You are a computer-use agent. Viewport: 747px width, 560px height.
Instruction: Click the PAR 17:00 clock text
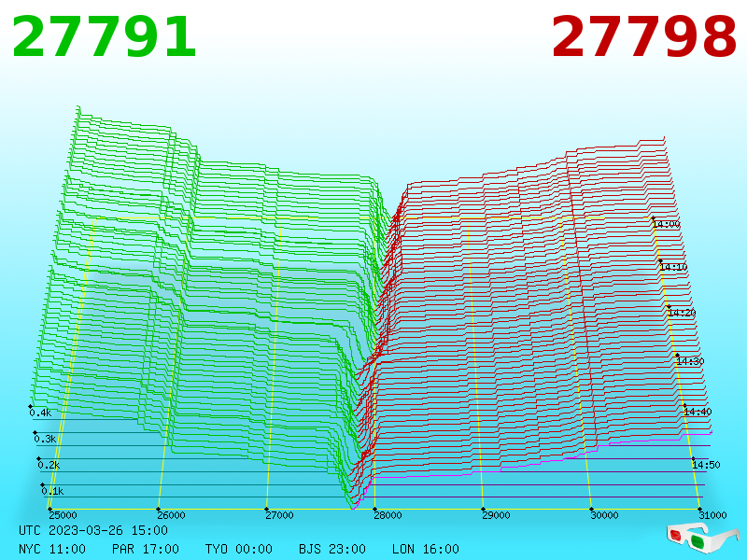coord(146,549)
